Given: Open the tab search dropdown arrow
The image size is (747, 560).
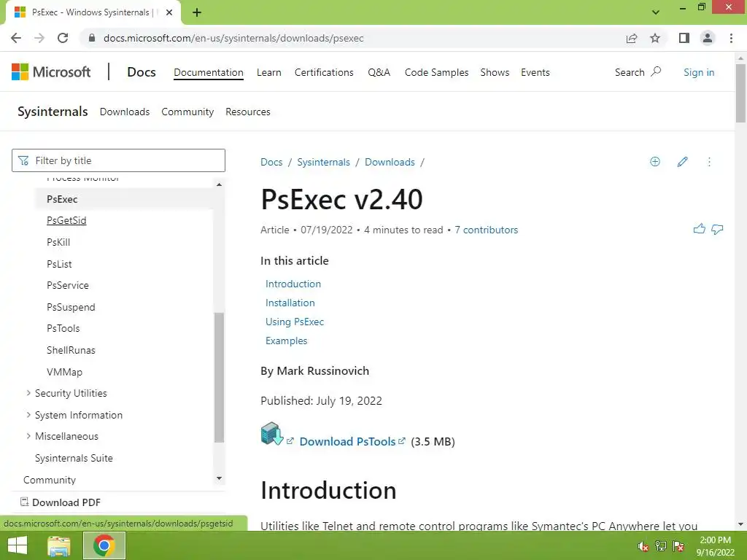Looking at the screenshot, I should pos(656,12).
